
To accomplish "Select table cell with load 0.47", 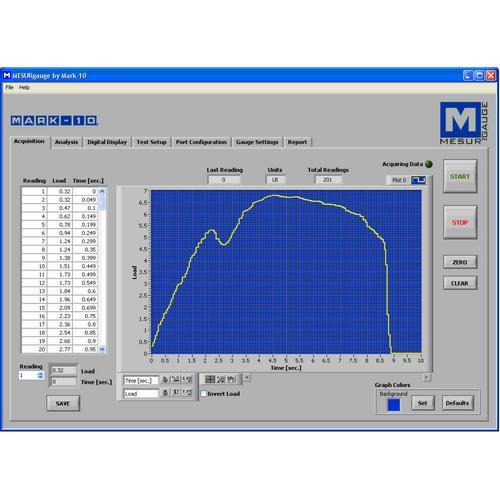I will pyautogui.click(x=60, y=208).
